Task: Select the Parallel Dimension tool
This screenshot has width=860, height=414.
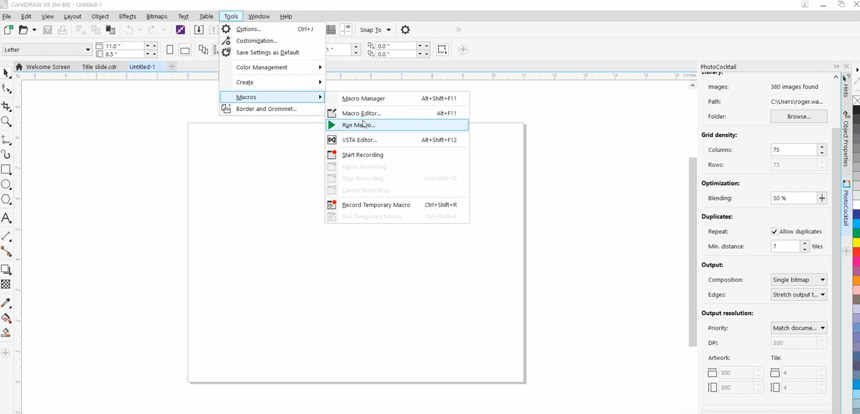Action: pos(6,236)
